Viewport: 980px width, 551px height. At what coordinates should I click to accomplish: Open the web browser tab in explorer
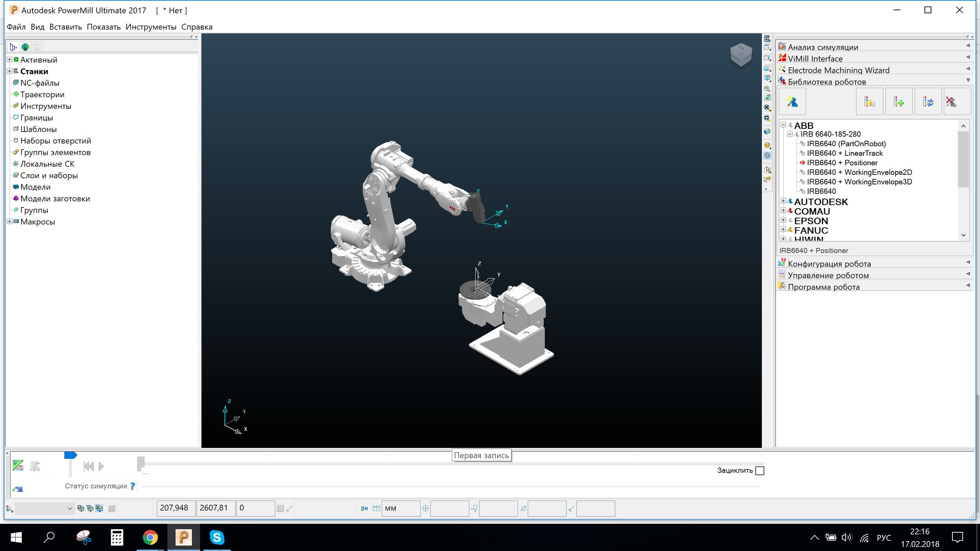click(25, 47)
